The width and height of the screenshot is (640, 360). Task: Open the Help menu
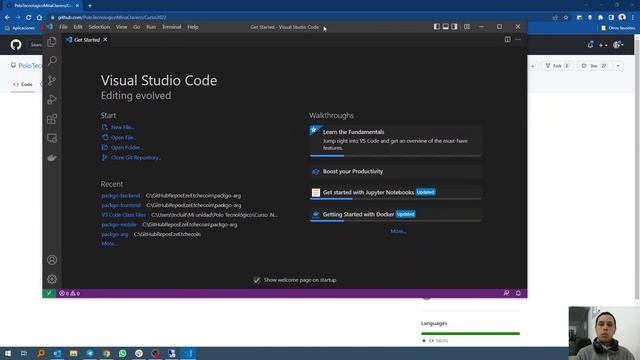click(193, 27)
